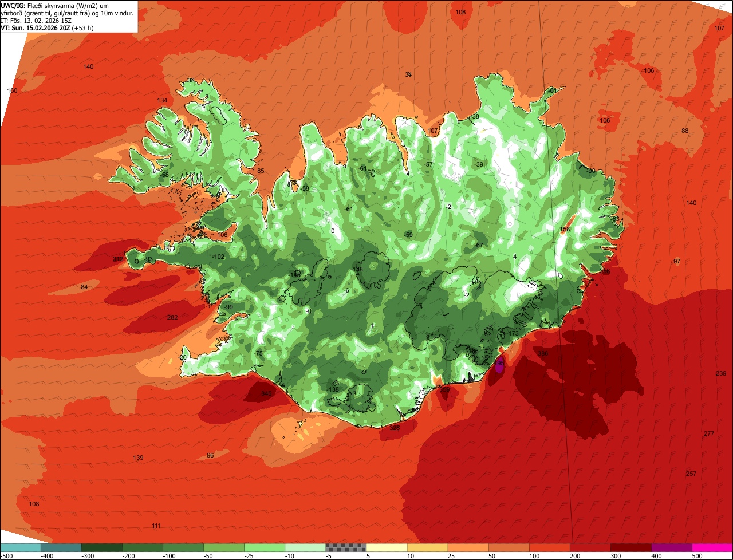The height and width of the screenshot is (560, 733).
Task: Select the yellow-orange 10 legend swatch
Action: click(x=427, y=547)
